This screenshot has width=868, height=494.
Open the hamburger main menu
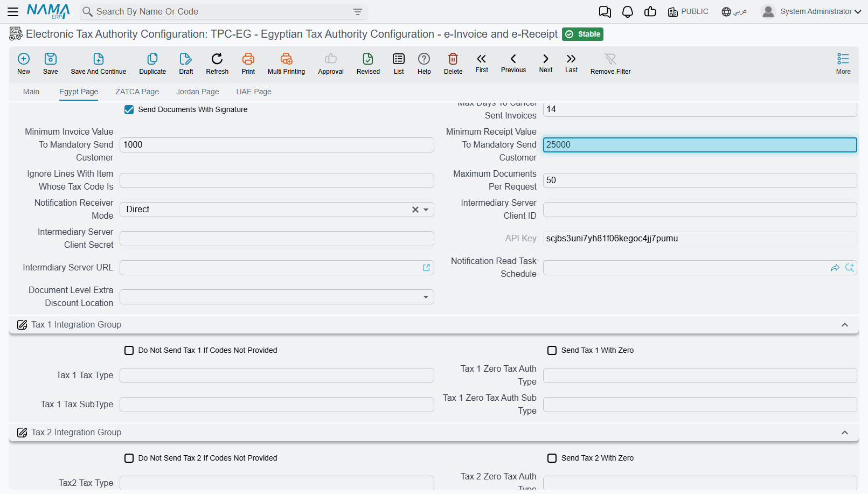click(x=13, y=11)
